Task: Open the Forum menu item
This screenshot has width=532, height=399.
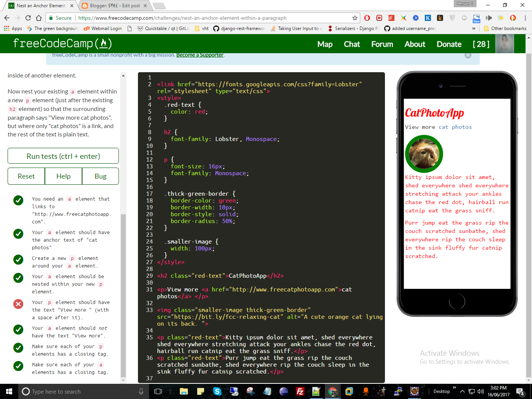Action: 382,44
